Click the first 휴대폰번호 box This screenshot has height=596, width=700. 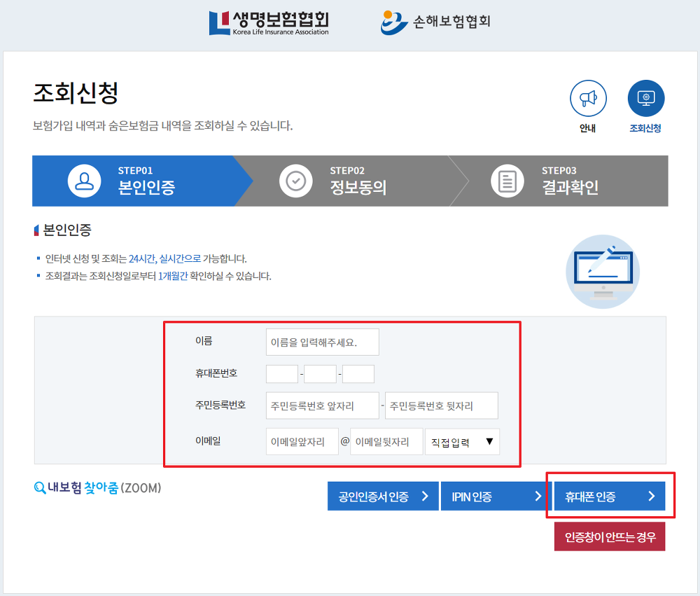[x=281, y=374]
